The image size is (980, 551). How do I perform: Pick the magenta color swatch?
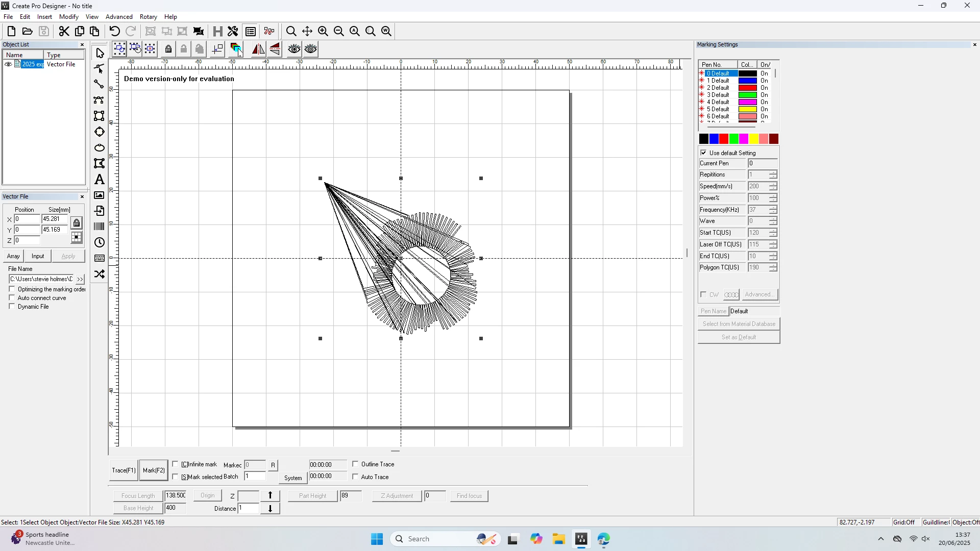click(x=744, y=139)
